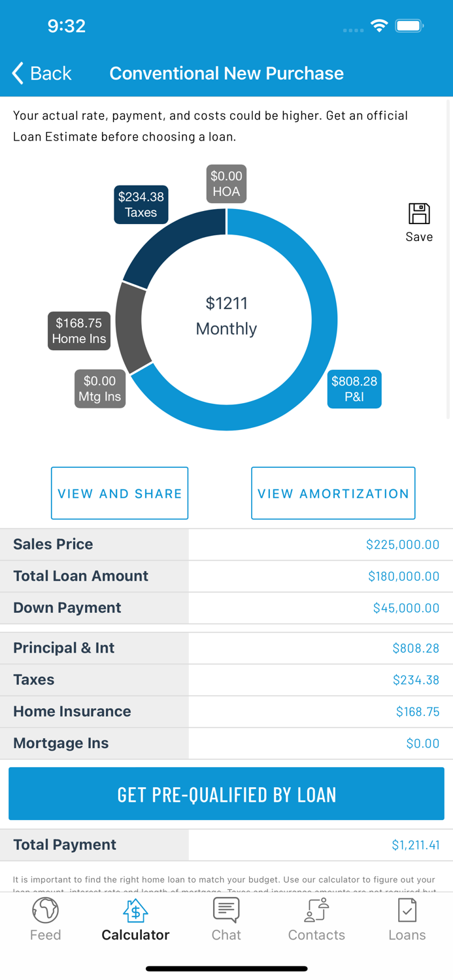Open the Feed tab icon
This screenshot has height=980, width=453.
pos(45,910)
